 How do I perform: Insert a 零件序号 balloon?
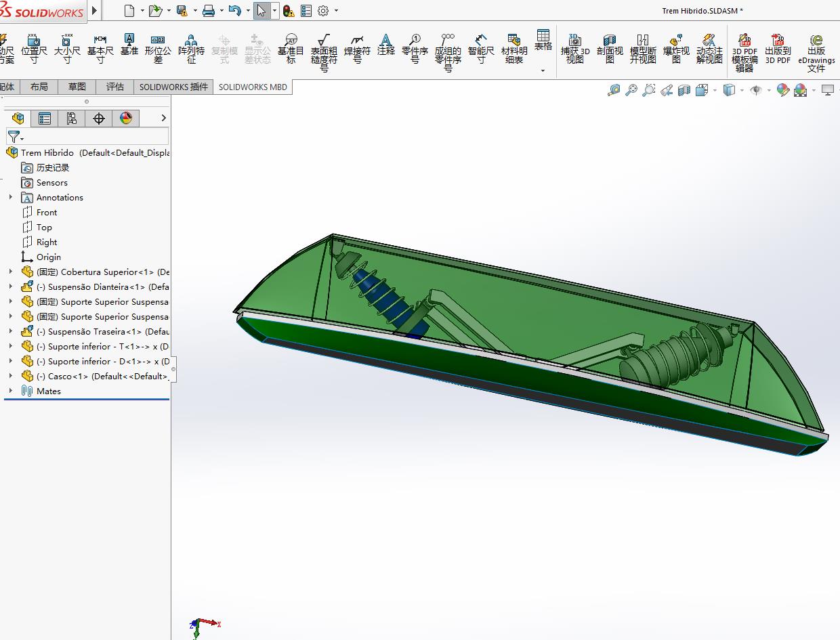pyautogui.click(x=415, y=49)
